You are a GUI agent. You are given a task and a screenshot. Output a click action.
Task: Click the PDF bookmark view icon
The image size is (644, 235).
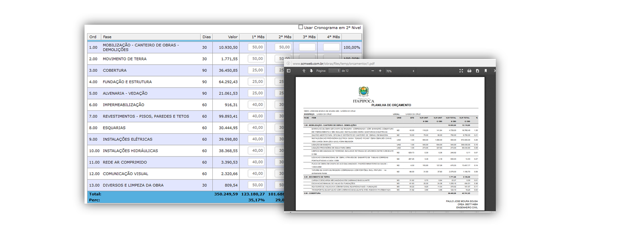click(485, 71)
